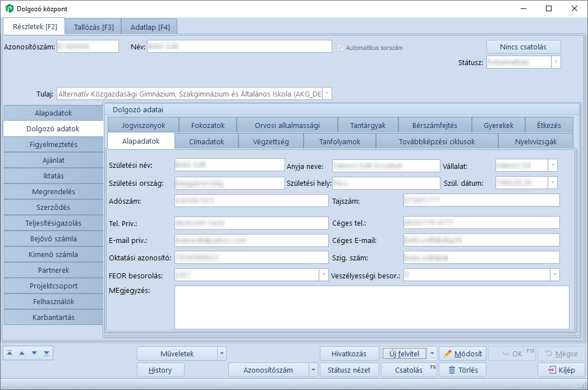Open the Címadatok tab

(206, 141)
